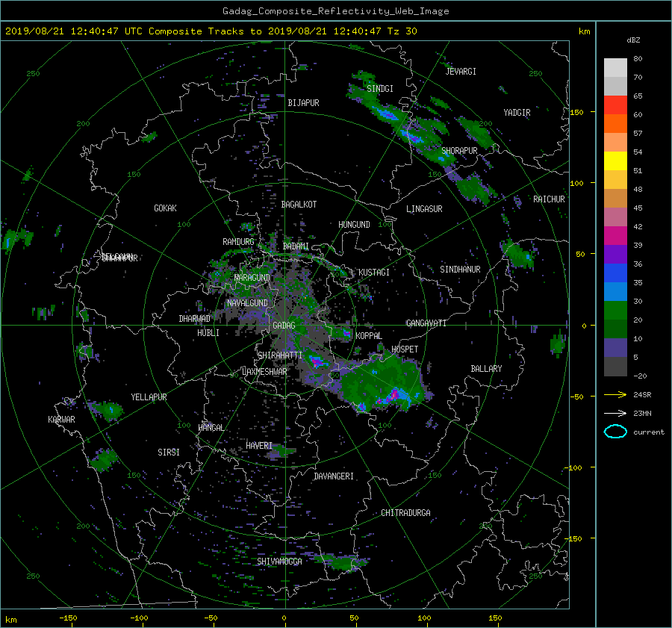Screen dimensions: 672x628
Task: Click the GOKAK city label
Action: pos(166,208)
